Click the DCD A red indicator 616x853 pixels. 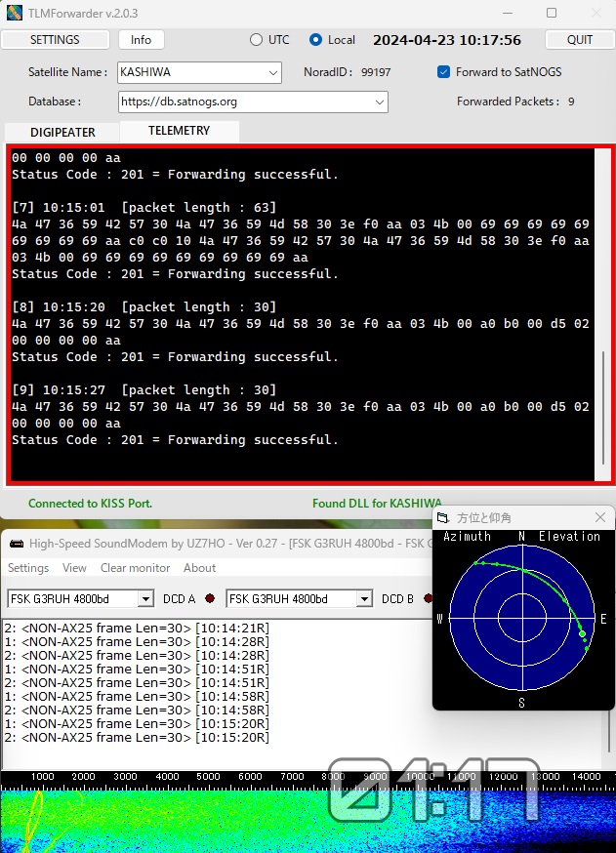point(209,599)
